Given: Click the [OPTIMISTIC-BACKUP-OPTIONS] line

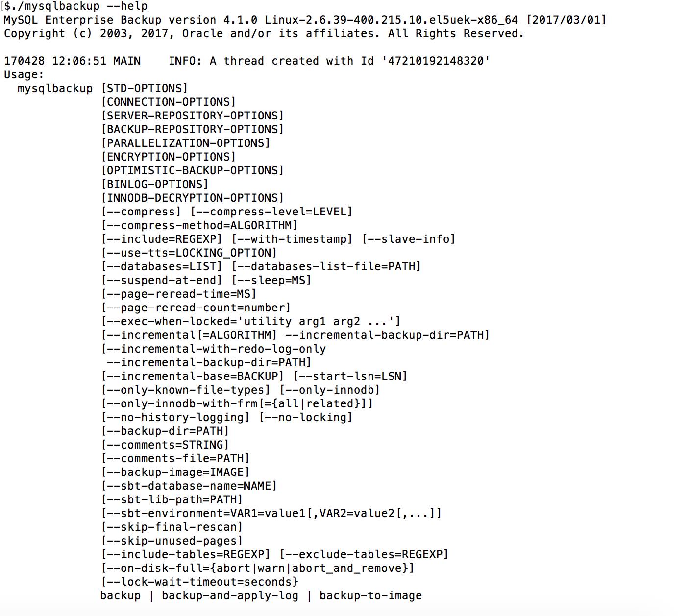Looking at the screenshot, I should [x=193, y=171].
